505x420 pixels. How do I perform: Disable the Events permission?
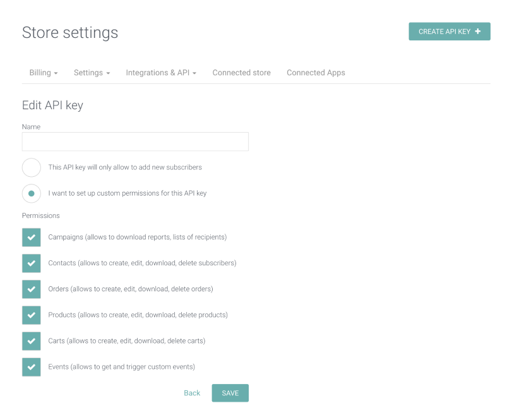click(31, 366)
